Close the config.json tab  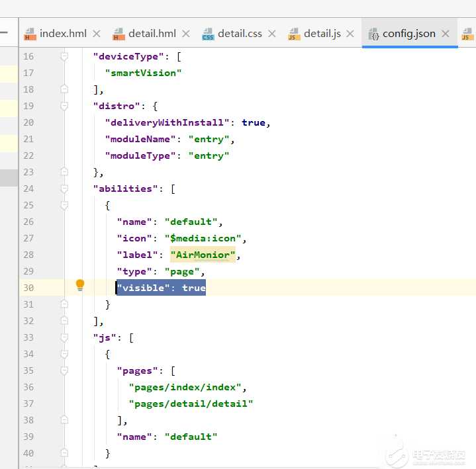446,34
